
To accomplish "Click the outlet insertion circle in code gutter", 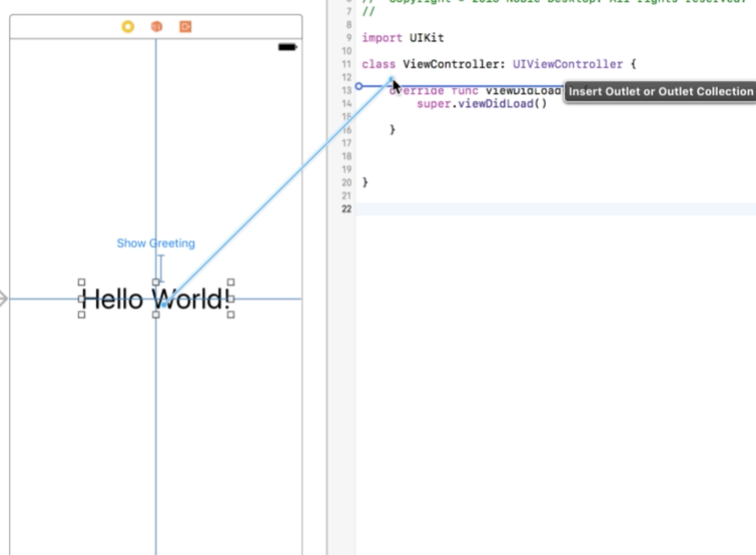I will [359, 86].
